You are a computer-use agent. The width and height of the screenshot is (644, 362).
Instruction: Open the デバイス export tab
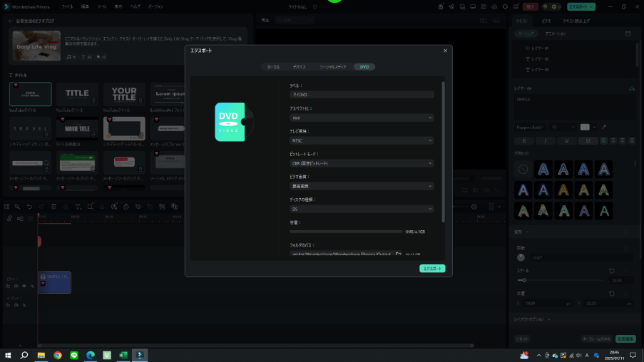299,66
